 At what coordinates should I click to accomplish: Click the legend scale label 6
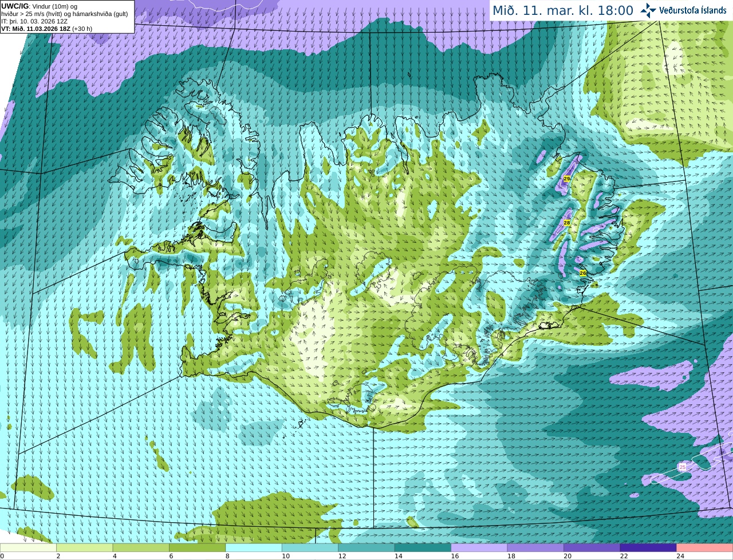(x=171, y=556)
